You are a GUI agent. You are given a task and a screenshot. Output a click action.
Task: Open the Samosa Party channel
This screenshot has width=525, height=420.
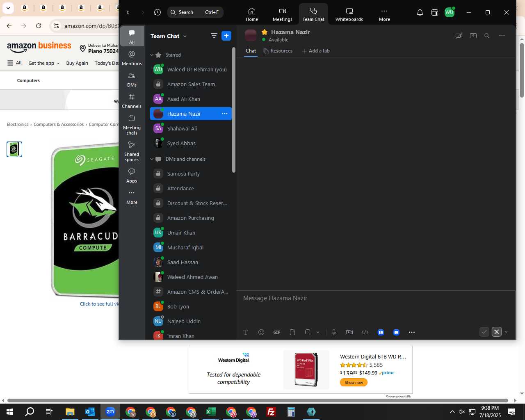[191, 173]
